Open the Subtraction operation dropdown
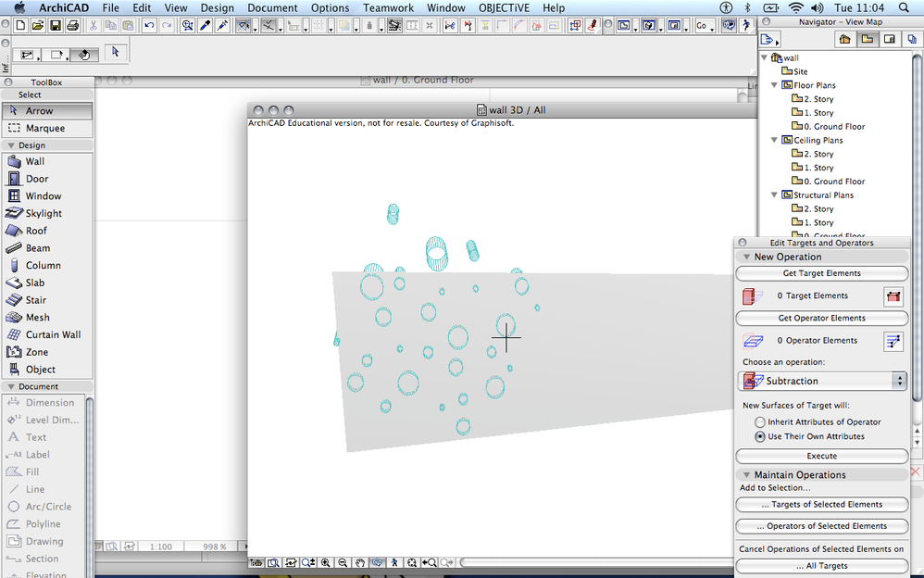This screenshot has width=924, height=578. tap(822, 381)
